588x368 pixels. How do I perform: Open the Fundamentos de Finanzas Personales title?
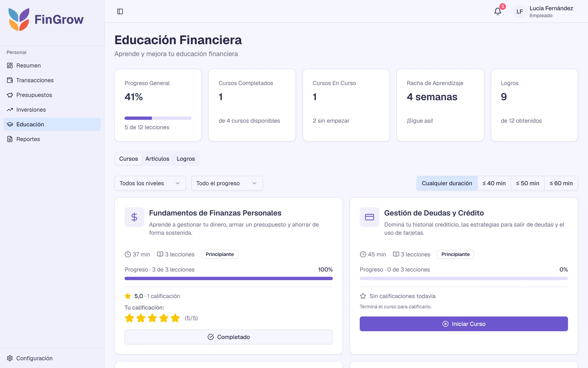(215, 213)
